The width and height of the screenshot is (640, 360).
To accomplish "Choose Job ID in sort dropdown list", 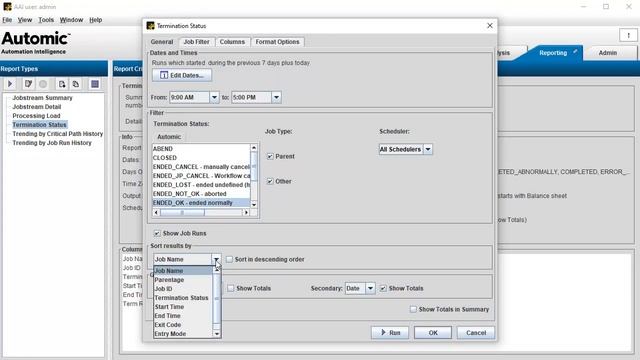I will [x=183, y=289].
